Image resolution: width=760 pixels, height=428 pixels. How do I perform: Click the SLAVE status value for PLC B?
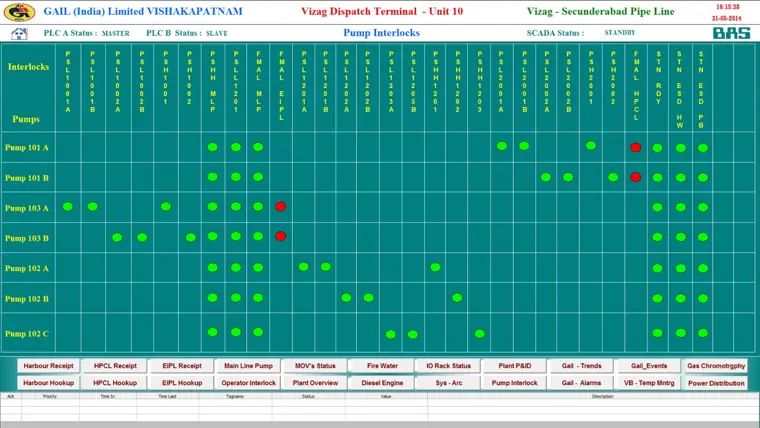[x=217, y=33]
